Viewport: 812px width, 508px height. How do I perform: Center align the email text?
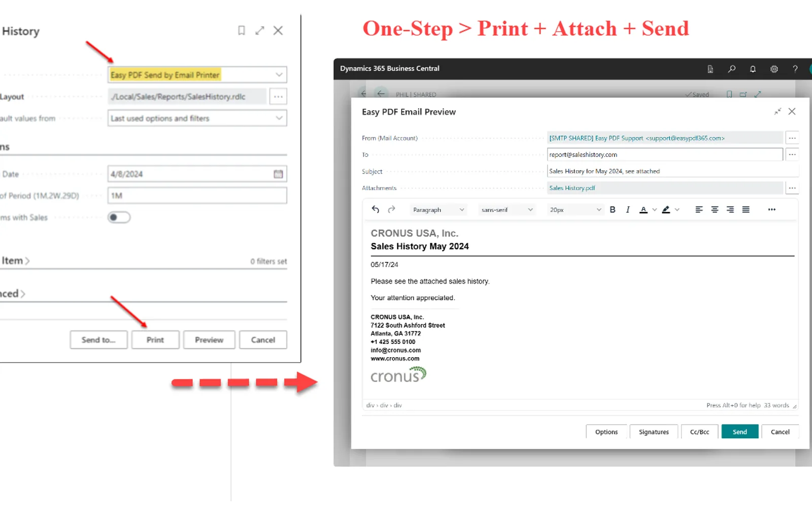tap(715, 209)
